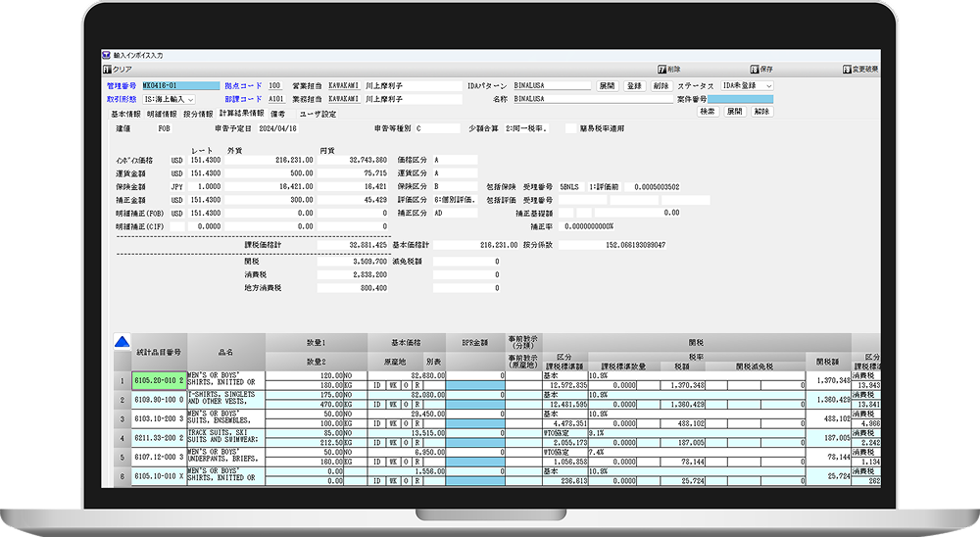Click 包括保険 受理番号 field 5BNLS
This screenshot has height=537, width=980.
coord(570,187)
